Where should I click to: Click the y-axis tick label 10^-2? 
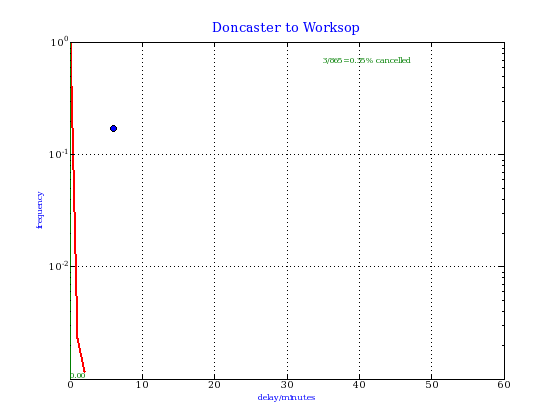click(x=58, y=266)
